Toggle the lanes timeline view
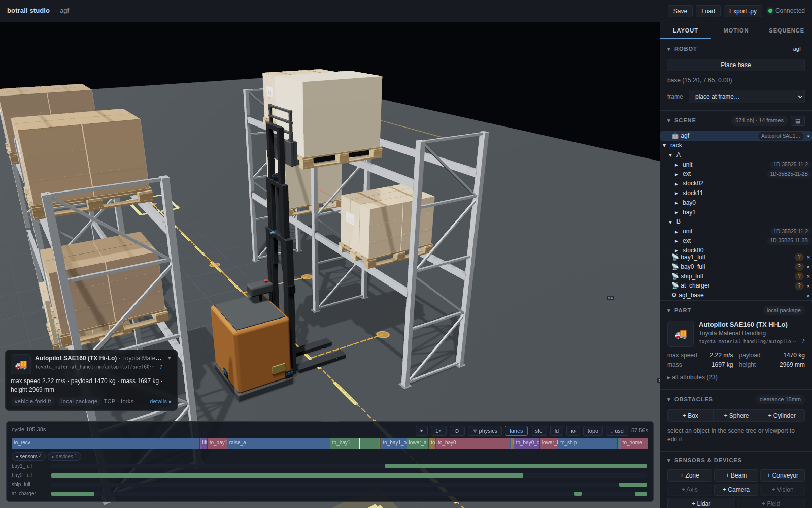The image size is (812, 508). (x=516, y=431)
